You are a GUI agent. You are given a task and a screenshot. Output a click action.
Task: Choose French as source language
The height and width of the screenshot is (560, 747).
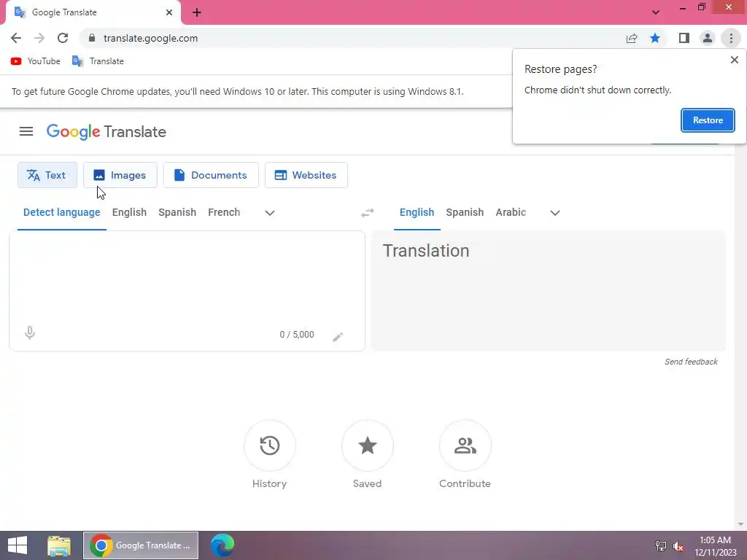(224, 212)
